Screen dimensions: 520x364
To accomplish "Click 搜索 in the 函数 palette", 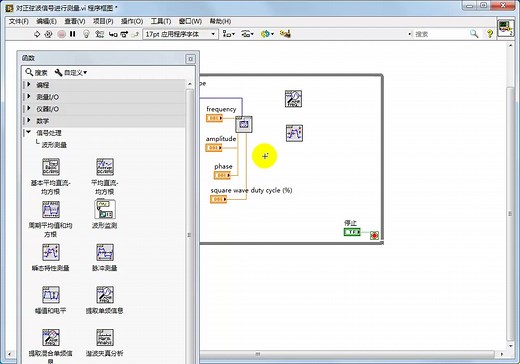I will pos(37,72).
